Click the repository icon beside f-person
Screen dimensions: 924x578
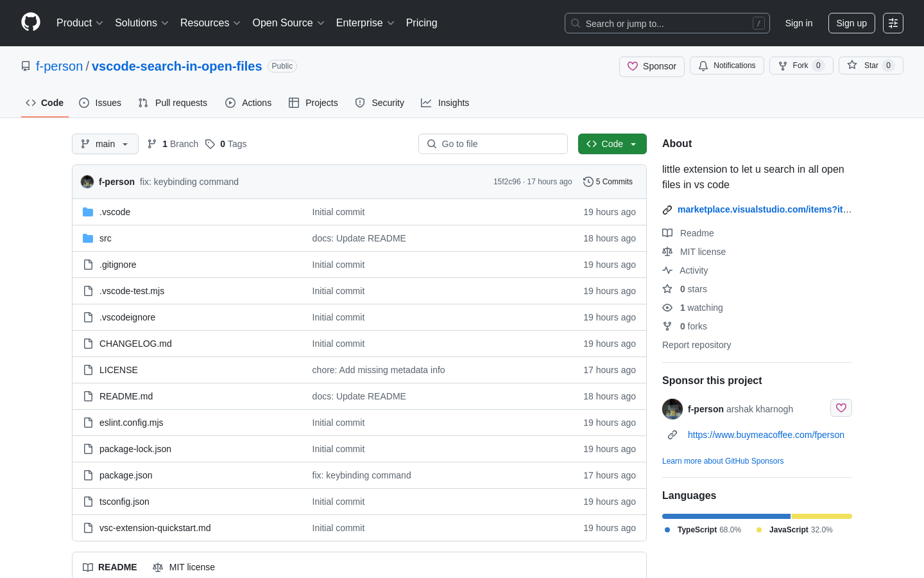click(26, 66)
